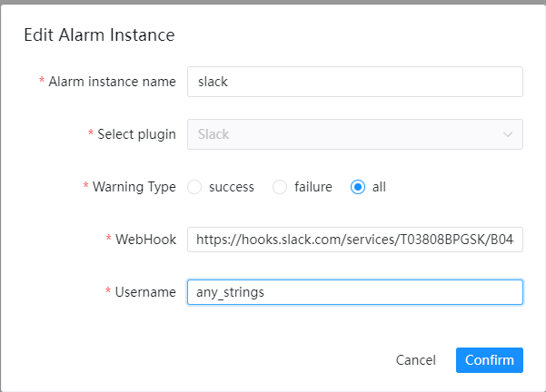The width and height of the screenshot is (546, 392).
Task: Click the Alarm instance name input field
Action: point(354,82)
